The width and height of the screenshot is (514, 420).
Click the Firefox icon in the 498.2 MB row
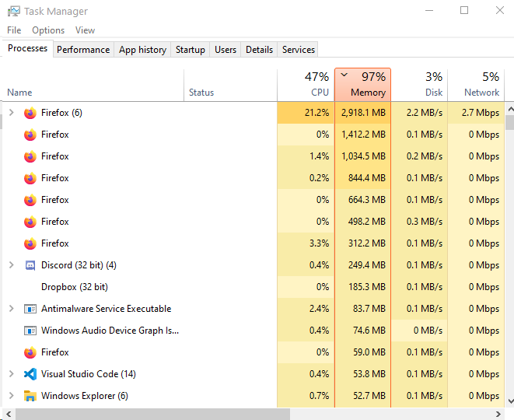[x=30, y=222]
